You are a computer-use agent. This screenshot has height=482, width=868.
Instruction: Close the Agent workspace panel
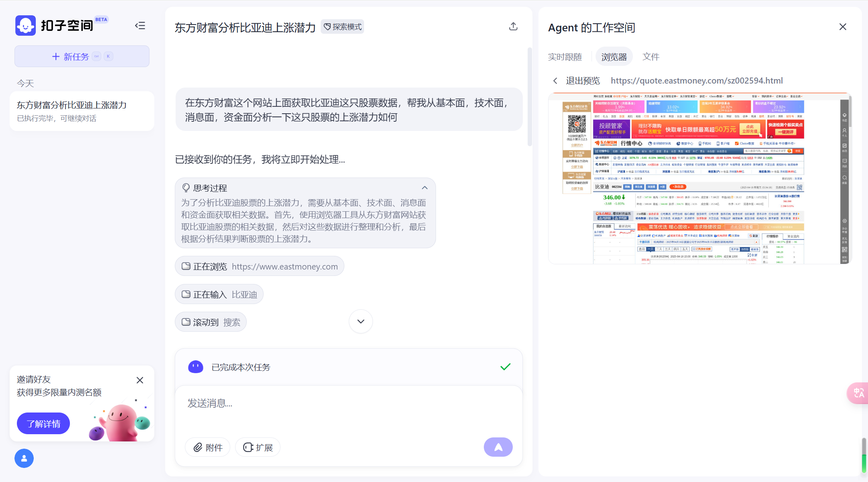click(x=843, y=27)
